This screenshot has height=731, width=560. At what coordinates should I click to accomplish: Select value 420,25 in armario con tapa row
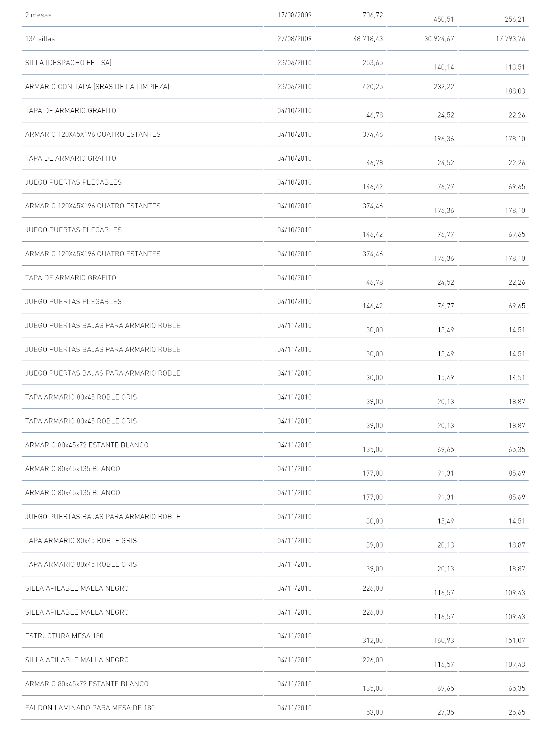pyautogui.click(x=373, y=87)
